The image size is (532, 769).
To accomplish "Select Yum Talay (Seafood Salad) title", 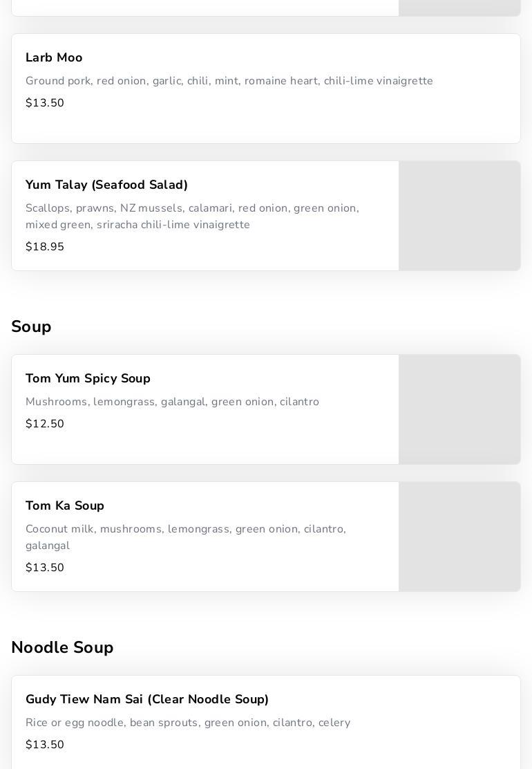I will (106, 185).
